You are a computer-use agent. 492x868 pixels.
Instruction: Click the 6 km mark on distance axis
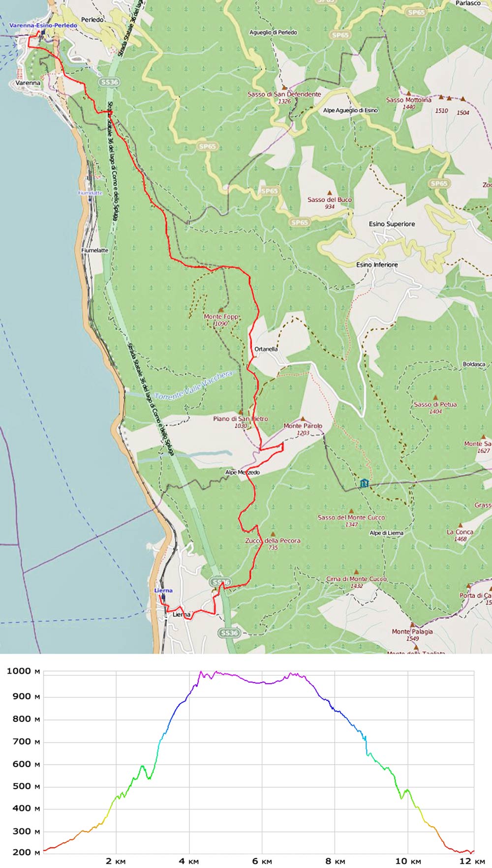[x=262, y=861]
